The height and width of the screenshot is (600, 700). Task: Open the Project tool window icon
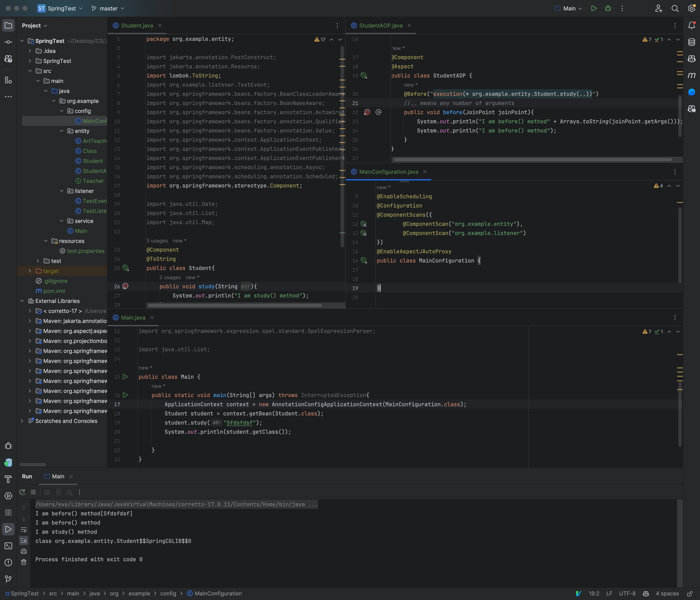coord(8,25)
